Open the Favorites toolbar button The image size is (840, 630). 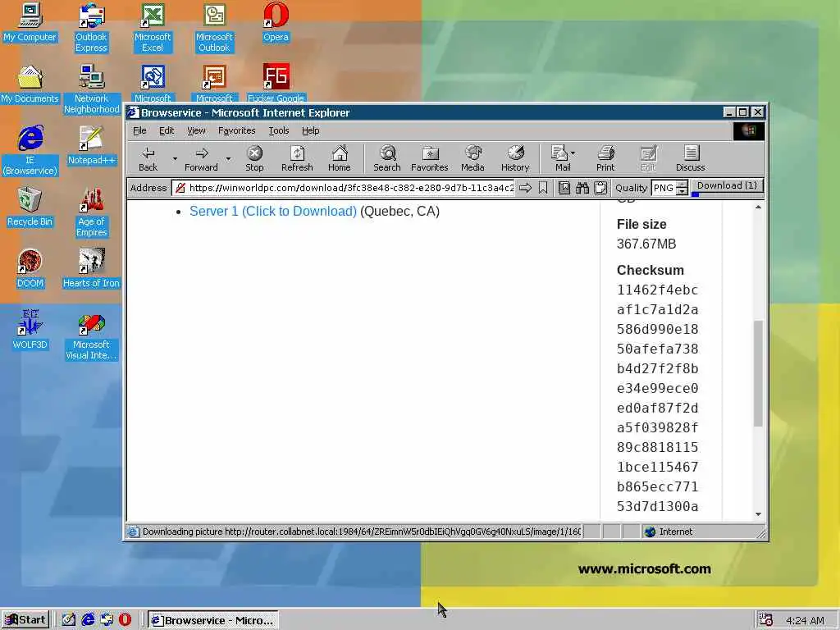click(429, 159)
